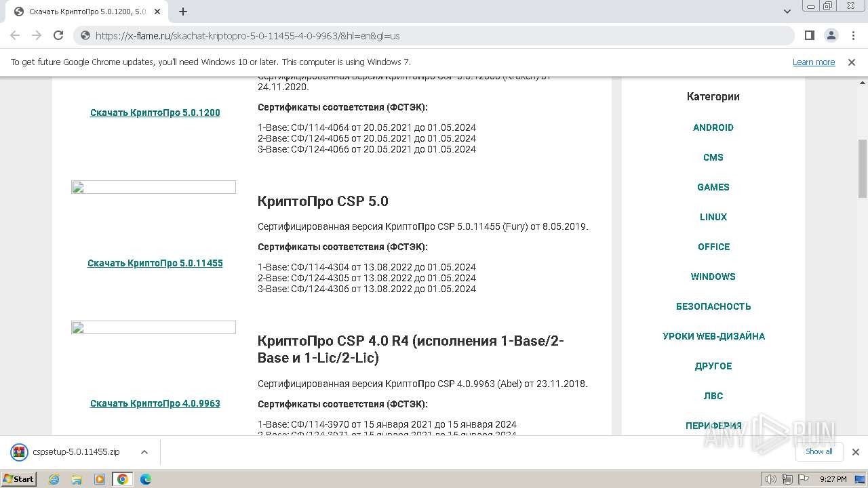Reload the page with the refresh icon
868x488 pixels.
coord(58,35)
